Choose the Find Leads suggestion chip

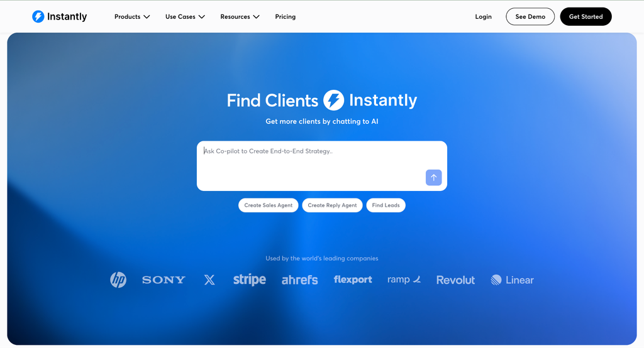pyautogui.click(x=386, y=205)
